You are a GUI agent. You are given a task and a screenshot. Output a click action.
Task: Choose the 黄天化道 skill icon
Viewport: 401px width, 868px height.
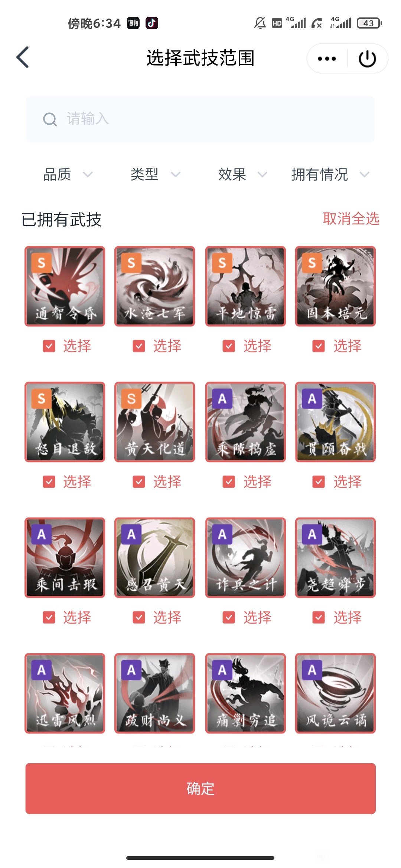coord(154,422)
